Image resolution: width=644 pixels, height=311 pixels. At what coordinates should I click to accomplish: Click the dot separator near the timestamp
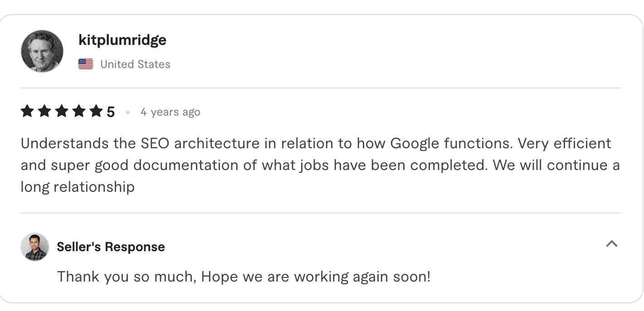127,112
